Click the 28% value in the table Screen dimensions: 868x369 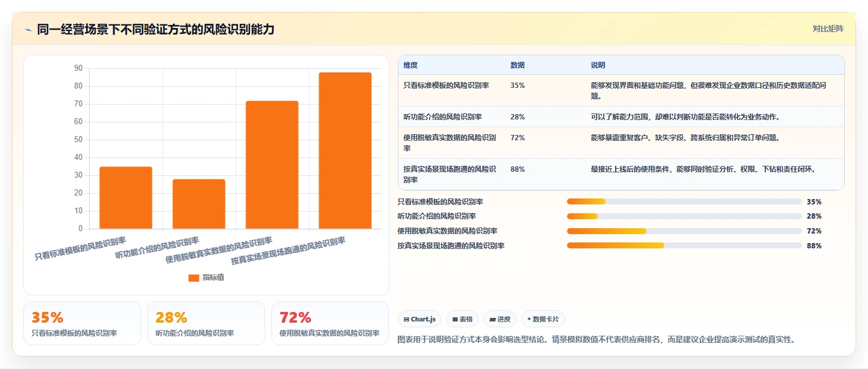tap(517, 117)
